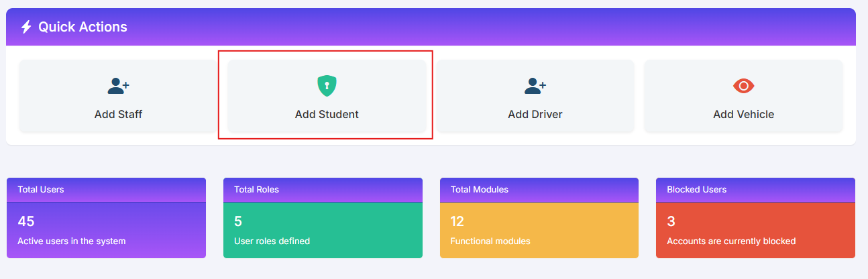Choose the Add Driver text label
The image size is (868, 279).
click(x=535, y=115)
